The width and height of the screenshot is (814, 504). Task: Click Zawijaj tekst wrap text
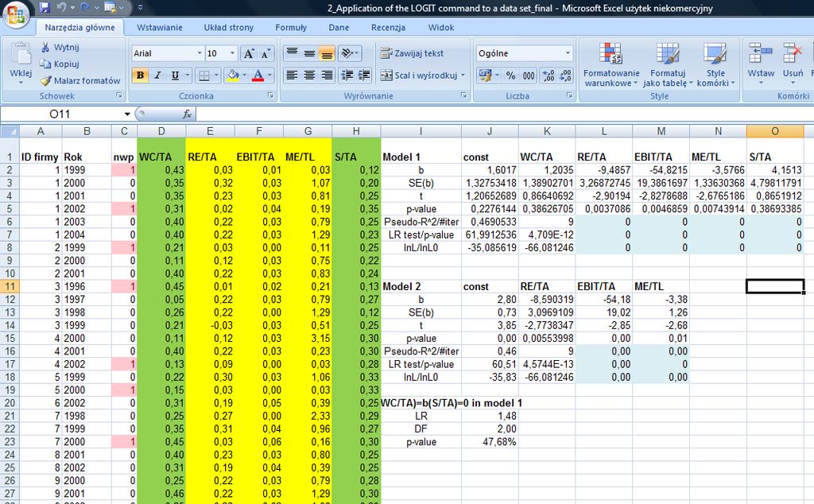click(413, 53)
